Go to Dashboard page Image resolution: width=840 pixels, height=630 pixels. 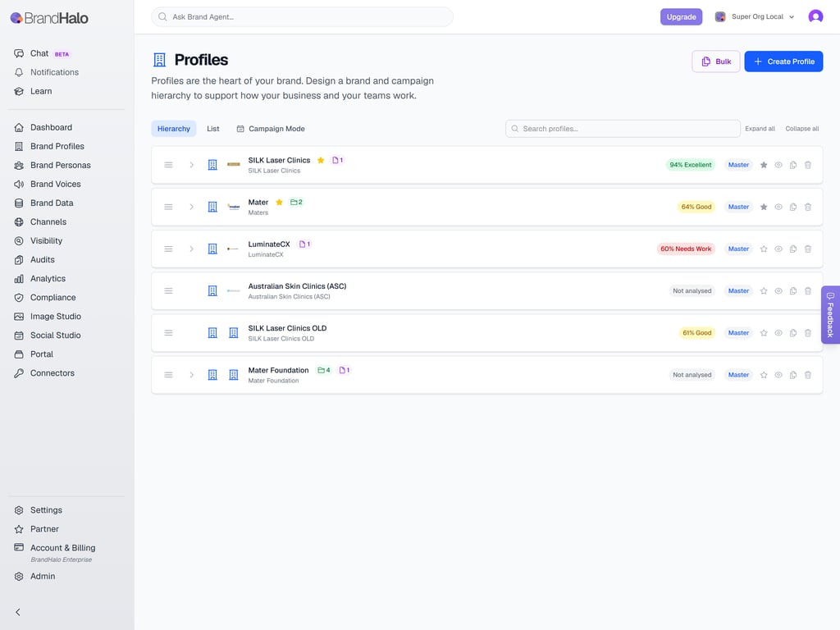pos(43,127)
